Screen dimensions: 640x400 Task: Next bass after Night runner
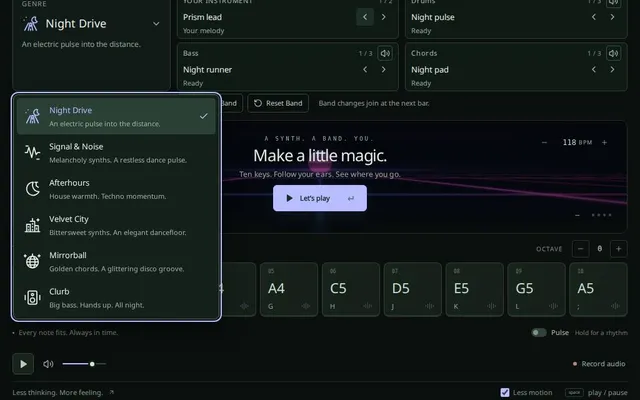point(383,69)
